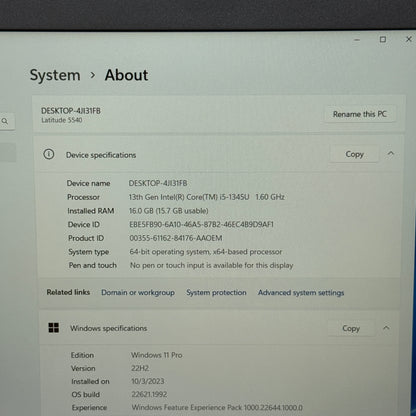The image size is (416, 416).
Task: Close the Settings window
Action: click(409, 39)
